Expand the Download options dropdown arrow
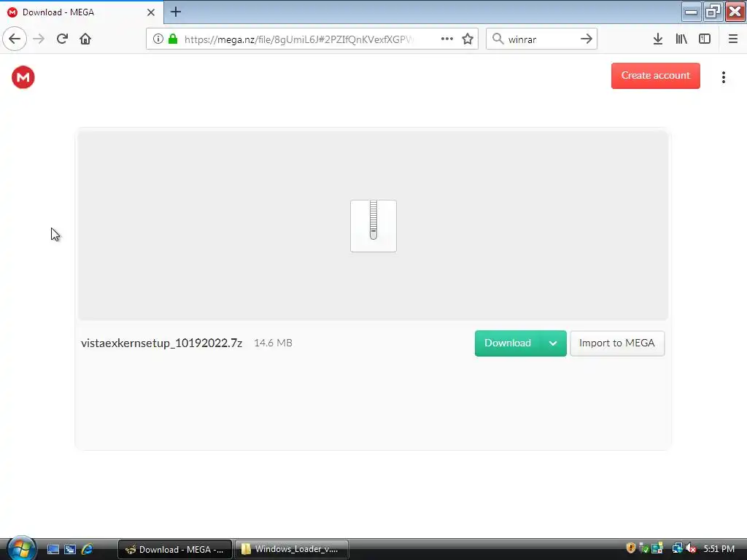Screen dimensions: 747x560 pyautogui.click(x=553, y=343)
